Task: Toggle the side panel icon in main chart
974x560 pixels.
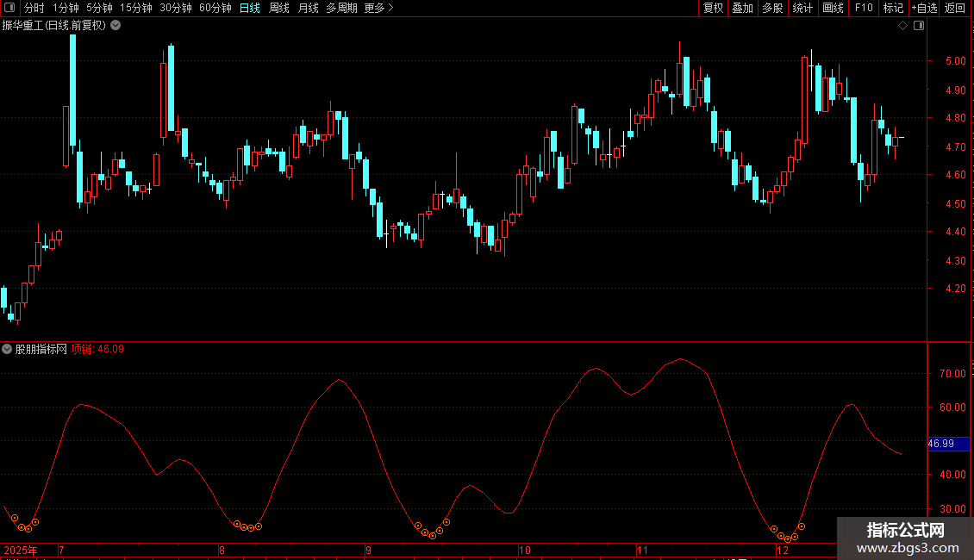Action: pyautogui.click(x=919, y=26)
